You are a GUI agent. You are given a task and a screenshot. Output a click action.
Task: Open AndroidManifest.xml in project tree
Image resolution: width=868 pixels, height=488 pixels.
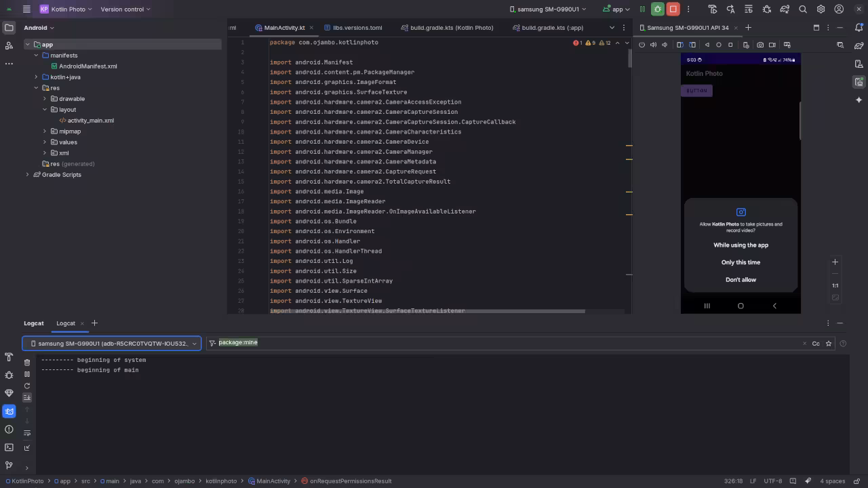click(87, 66)
